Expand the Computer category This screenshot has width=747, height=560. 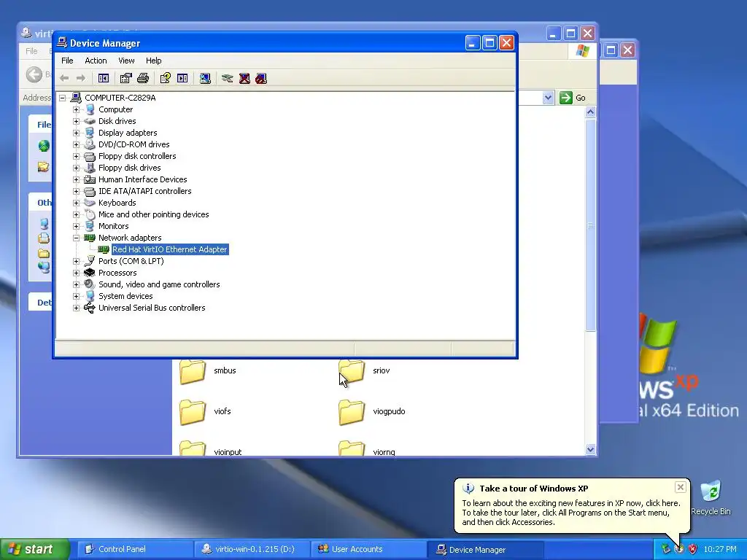coord(76,109)
